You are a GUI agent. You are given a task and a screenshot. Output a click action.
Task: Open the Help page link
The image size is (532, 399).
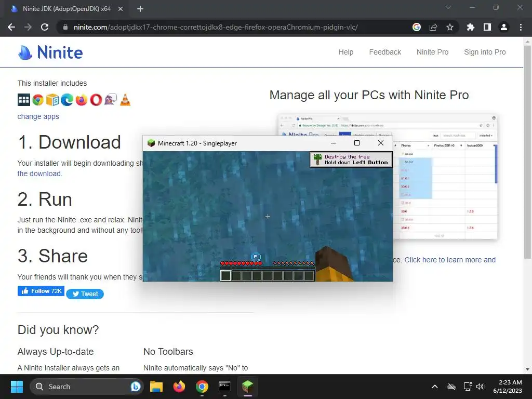[345, 52]
